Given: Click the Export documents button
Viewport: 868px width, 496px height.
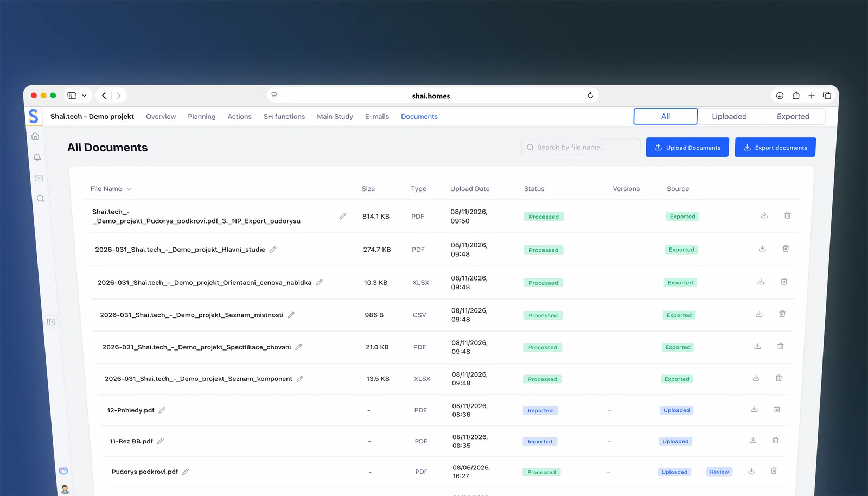Looking at the screenshot, I should point(775,147).
